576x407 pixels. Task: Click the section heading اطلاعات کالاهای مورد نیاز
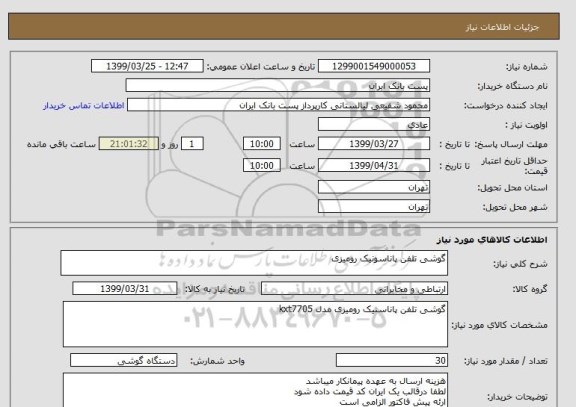pyautogui.click(x=492, y=240)
